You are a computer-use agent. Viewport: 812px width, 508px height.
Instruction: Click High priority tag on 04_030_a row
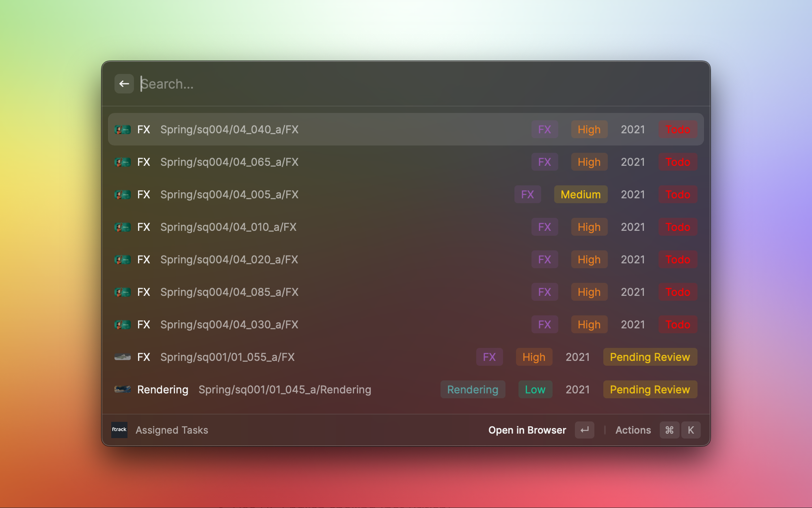(x=589, y=325)
